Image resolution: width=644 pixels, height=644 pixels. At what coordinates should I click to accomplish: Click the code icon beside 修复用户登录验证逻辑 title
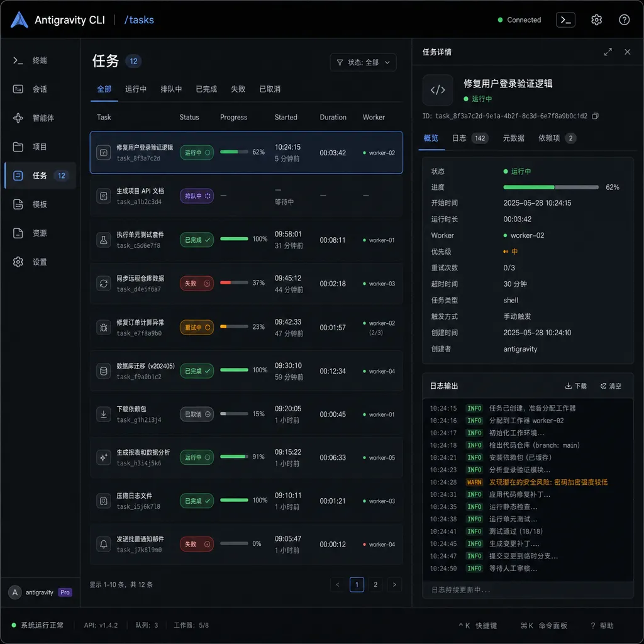[x=438, y=90]
